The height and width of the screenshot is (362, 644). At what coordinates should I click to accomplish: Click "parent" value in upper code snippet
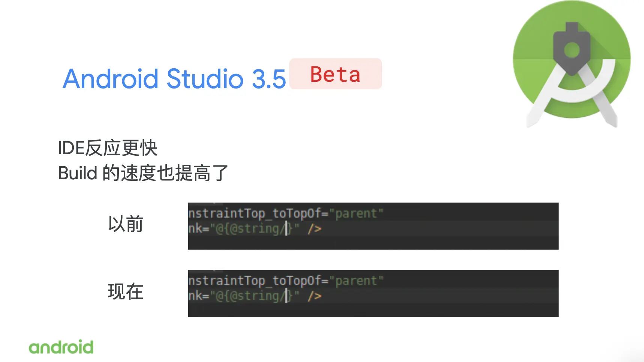pos(356,213)
